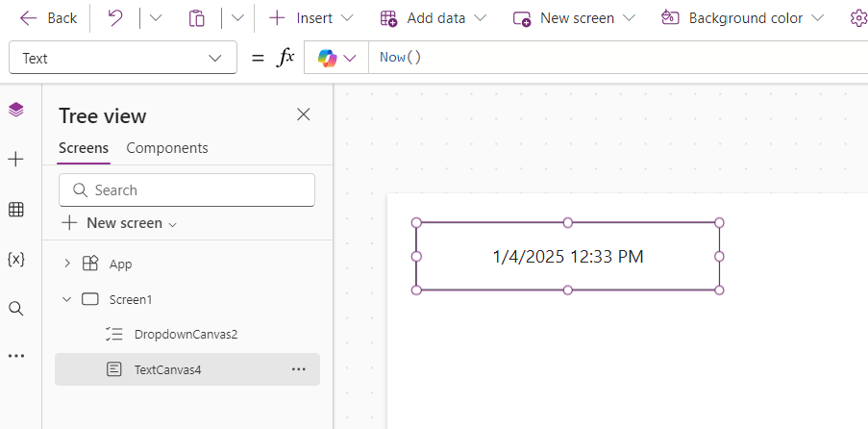
Task: Select DropdownCanvas2 in the tree
Action: [186, 334]
